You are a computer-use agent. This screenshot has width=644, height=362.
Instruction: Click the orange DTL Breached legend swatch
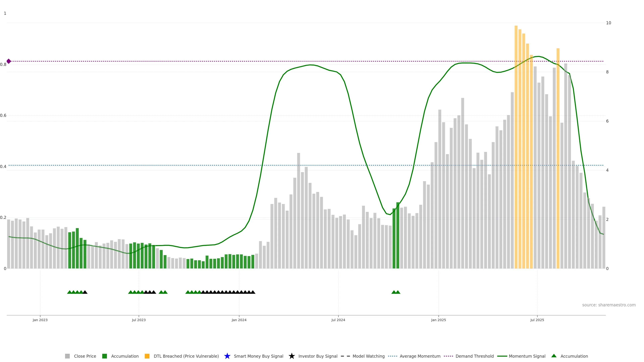click(147, 356)
